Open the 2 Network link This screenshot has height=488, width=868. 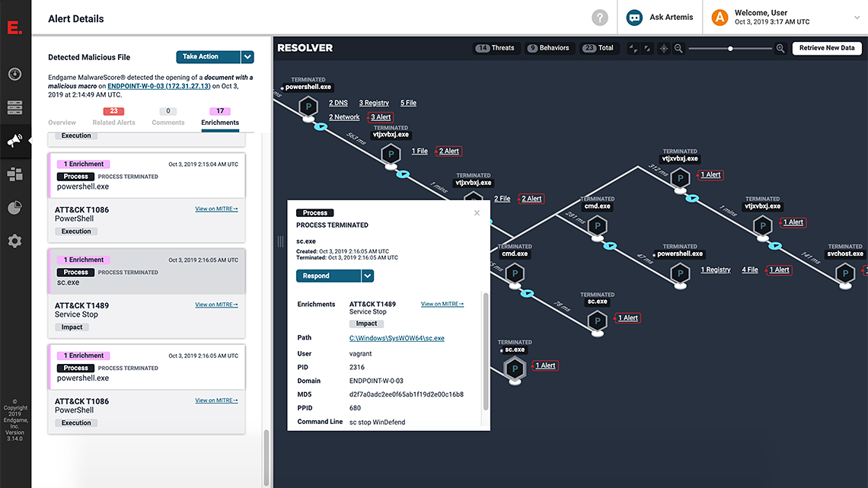click(344, 117)
